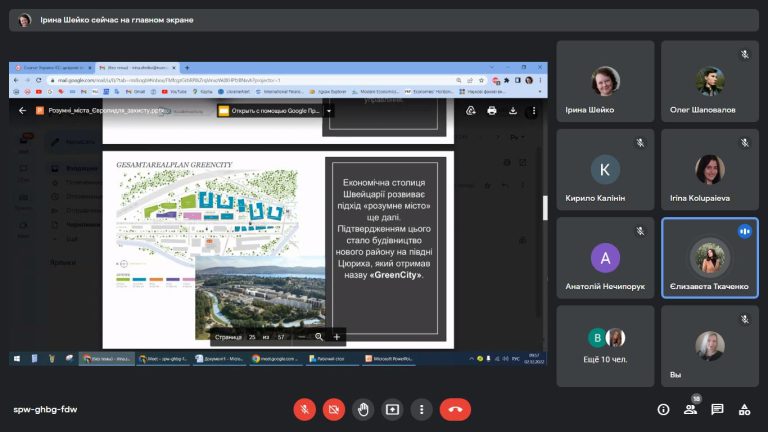Click the GreenCity aerial photo on the slide
768x432 pixels.
pos(260,297)
